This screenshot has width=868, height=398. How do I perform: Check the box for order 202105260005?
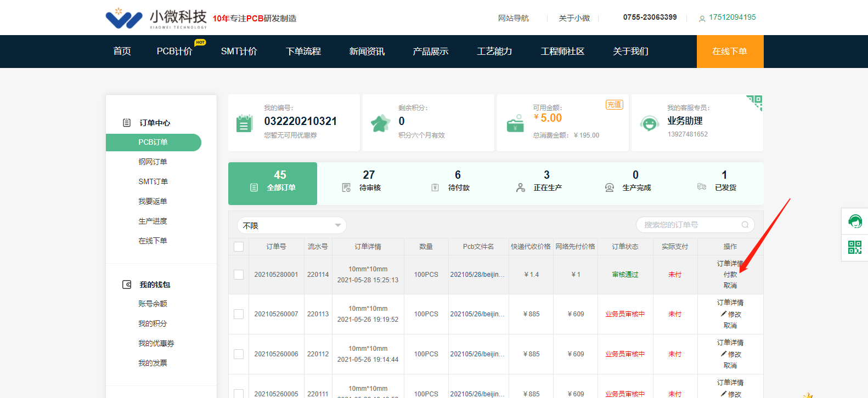pyautogui.click(x=239, y=394)
